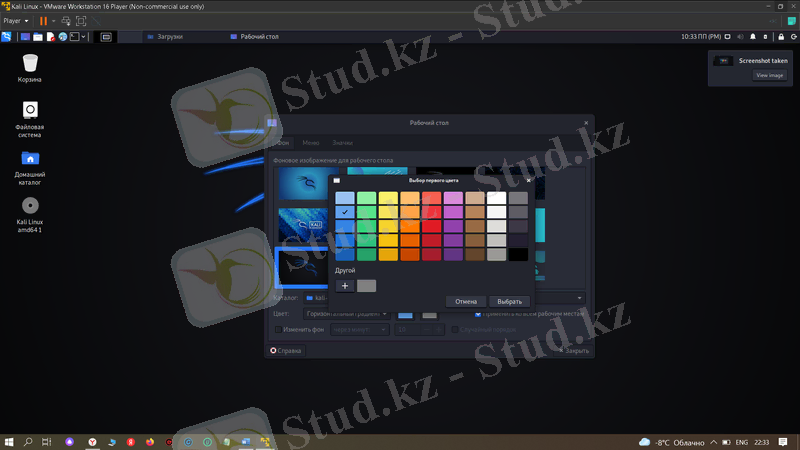The height and width of the screenshot is (450, 800).
Task: Open the gradient style Цвет dropdown
Action: pyautogui.click(x=347, y=314)
